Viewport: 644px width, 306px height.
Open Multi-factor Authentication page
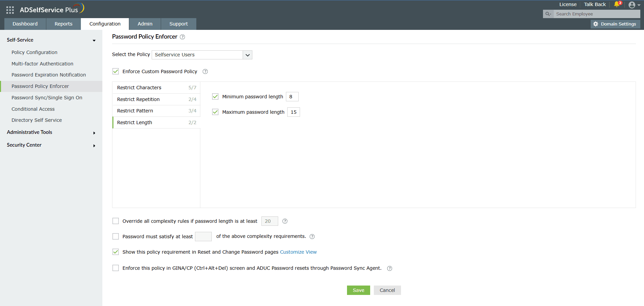[42, 64]
